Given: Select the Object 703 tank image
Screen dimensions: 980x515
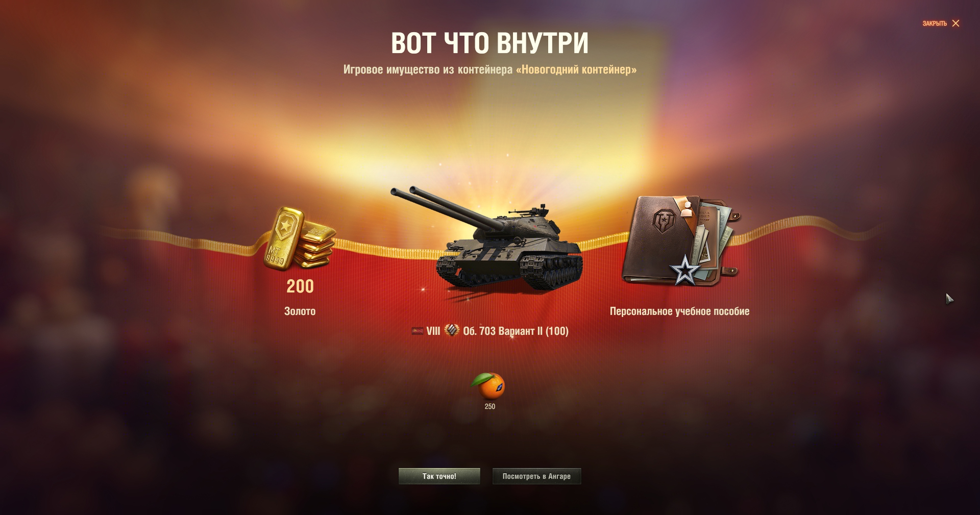Looking at the screenshot, I should click(487, 239).
